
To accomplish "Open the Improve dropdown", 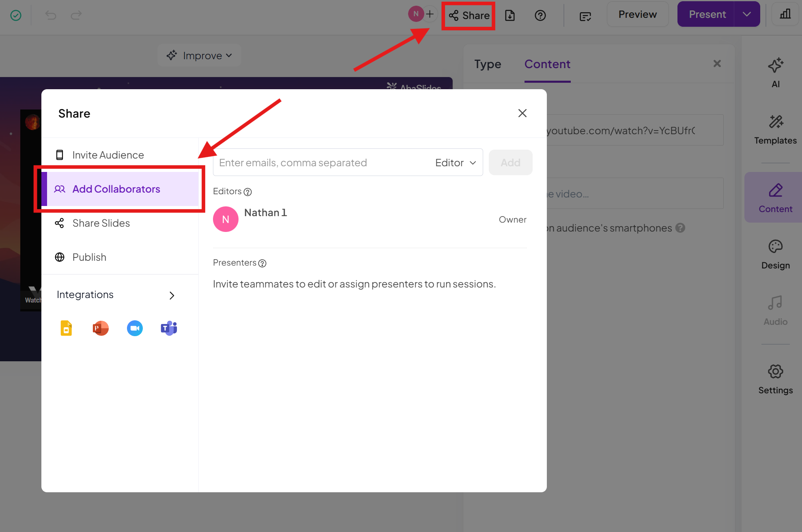I will click(x=199, y=56).
